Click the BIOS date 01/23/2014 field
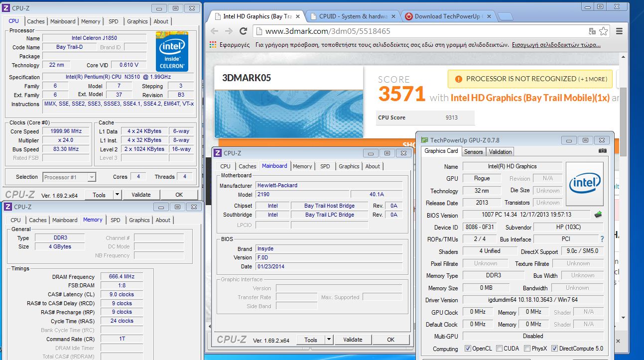This screenshot has width=644, height=360. 329,266
